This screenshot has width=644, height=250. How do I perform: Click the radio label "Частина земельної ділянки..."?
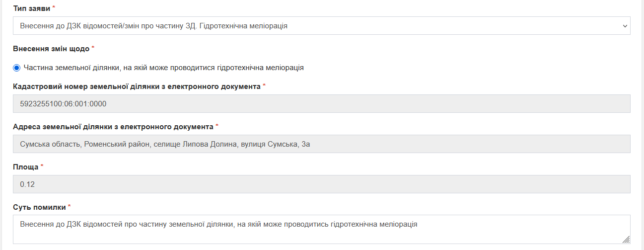pyautogui.click(x=163, y=68)
